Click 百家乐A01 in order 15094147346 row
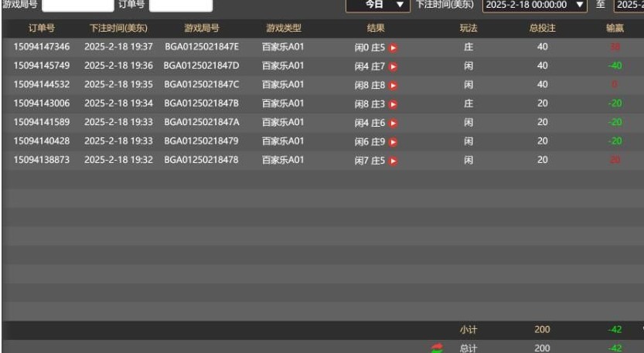The image size is (644, 353). coord(283,47)
